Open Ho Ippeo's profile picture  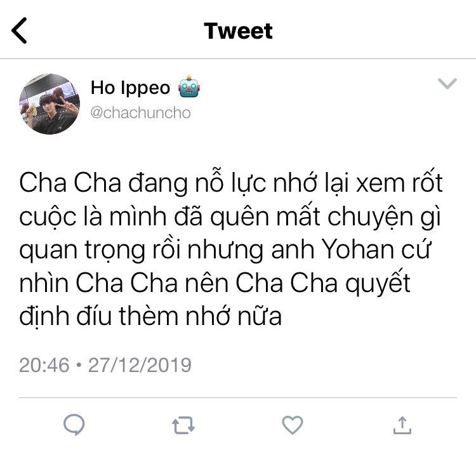pyautogui.click(x=50, y=104)
